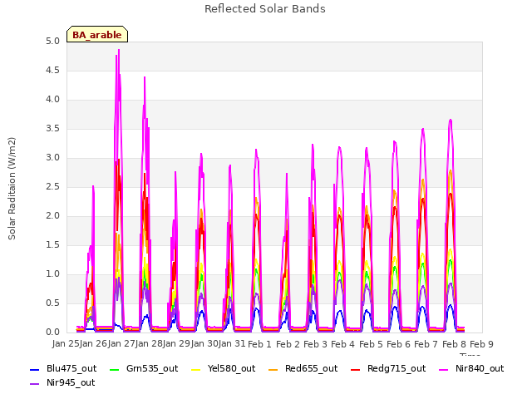
Task: Click the Feb 2 x-axis date label
Action: (288, 344)
